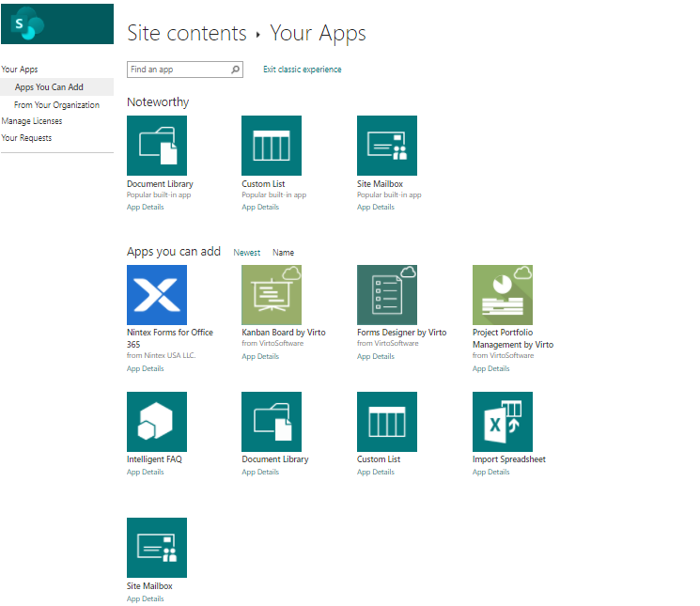This screenshot has width=700, height=606.
Task: Open App Details for bottom Site Mailbox
Action: pyautogui.click(x=145, y=598)
